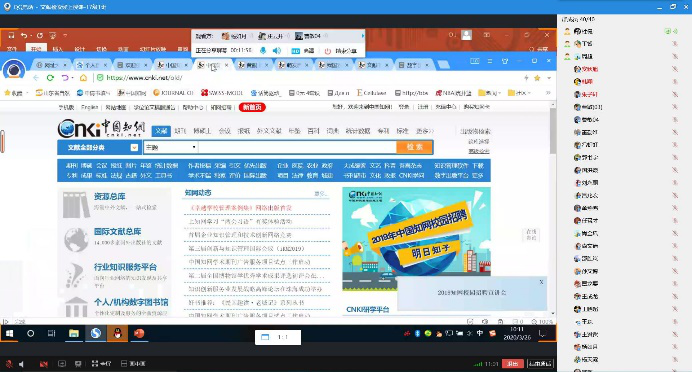
Task: Expand the 文献全部分类 dropdown
Action: (134, 147)
